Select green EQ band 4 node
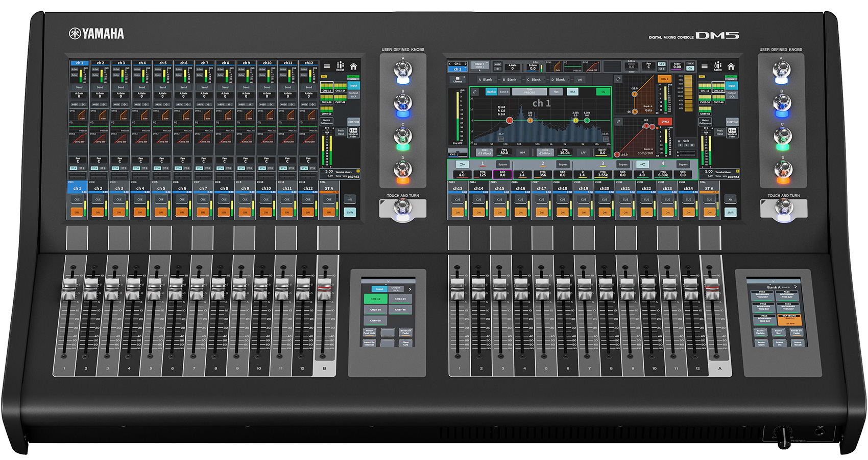Viewport: 868px width, 460px height. pos(587,121)
